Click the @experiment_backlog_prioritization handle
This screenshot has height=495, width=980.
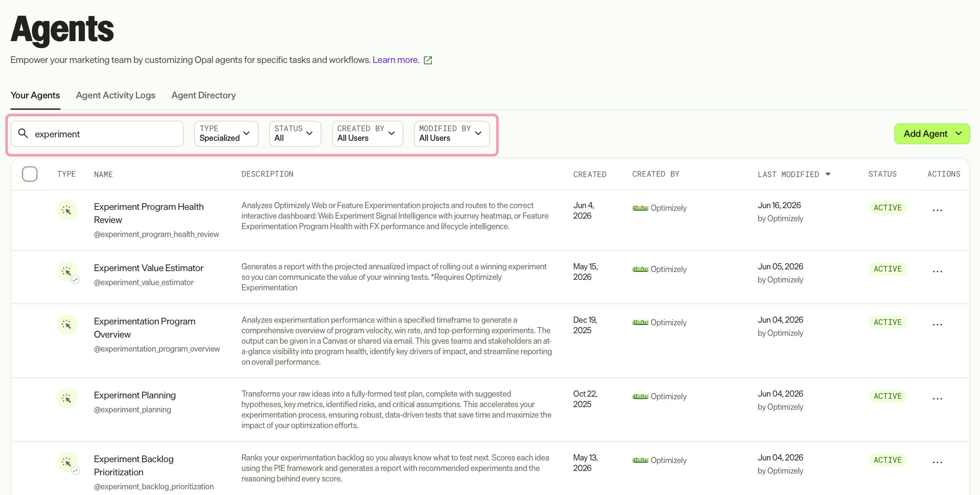pyautogui.click(x=154, y=487)
